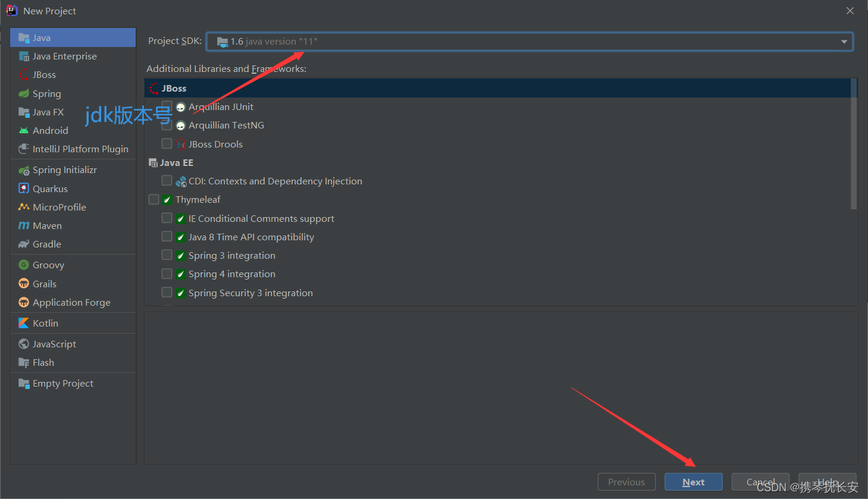Click the SDK folder icon in combo box
The width and height of the screenshot is (868, 499).
[223, 42]
